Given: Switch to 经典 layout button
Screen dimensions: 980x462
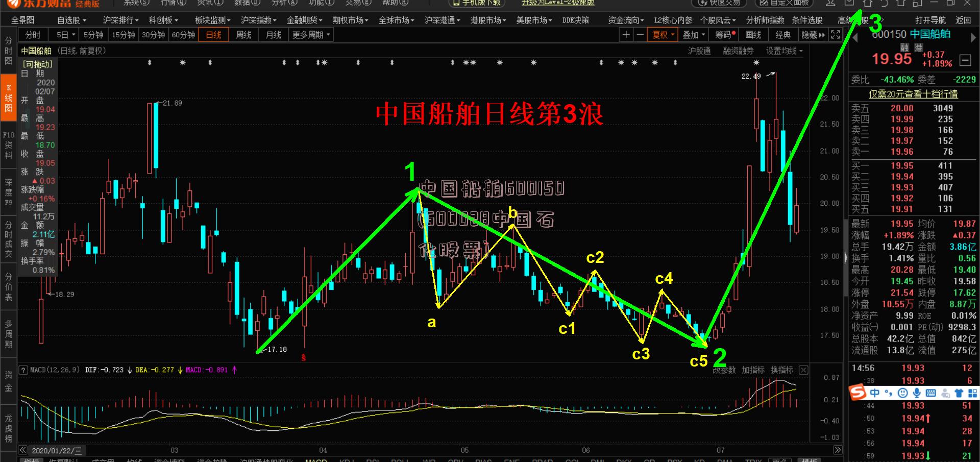Looking at the screenshot, I should tap(782, 35).
